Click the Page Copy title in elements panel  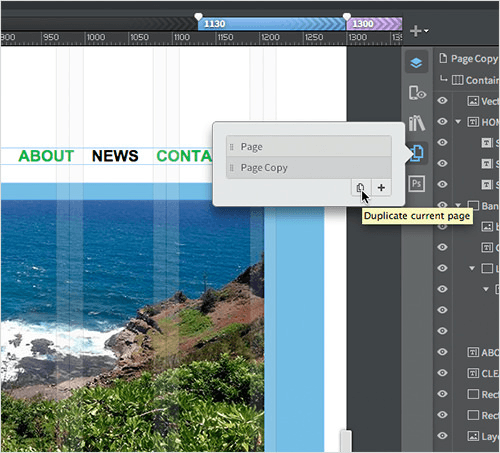tap(474, 59)
